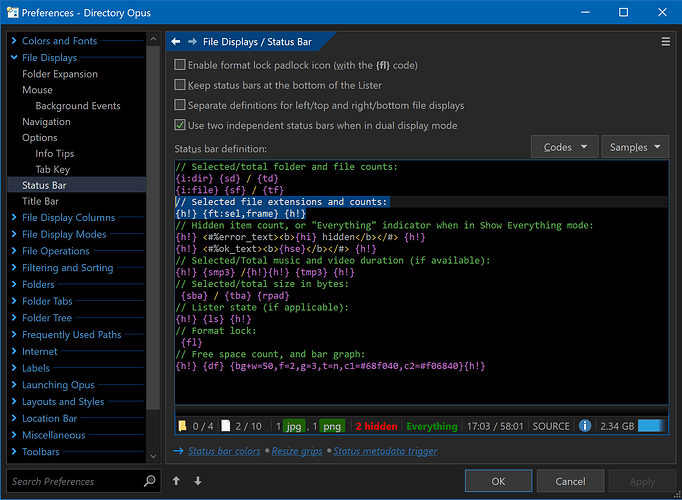Go back with the left arrow icon
Image resolution: width=682 pixels, height=500 pixels.
[176, 42]
